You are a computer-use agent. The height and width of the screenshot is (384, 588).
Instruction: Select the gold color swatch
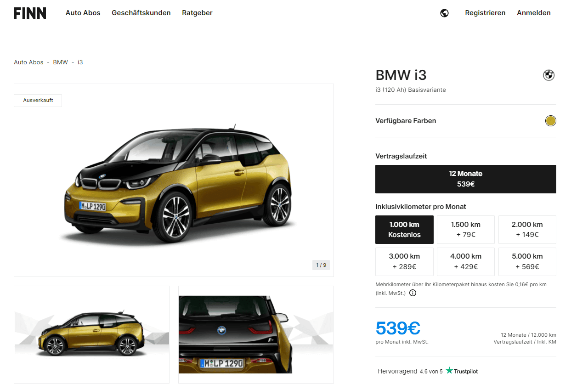click(x=550, y=121)
